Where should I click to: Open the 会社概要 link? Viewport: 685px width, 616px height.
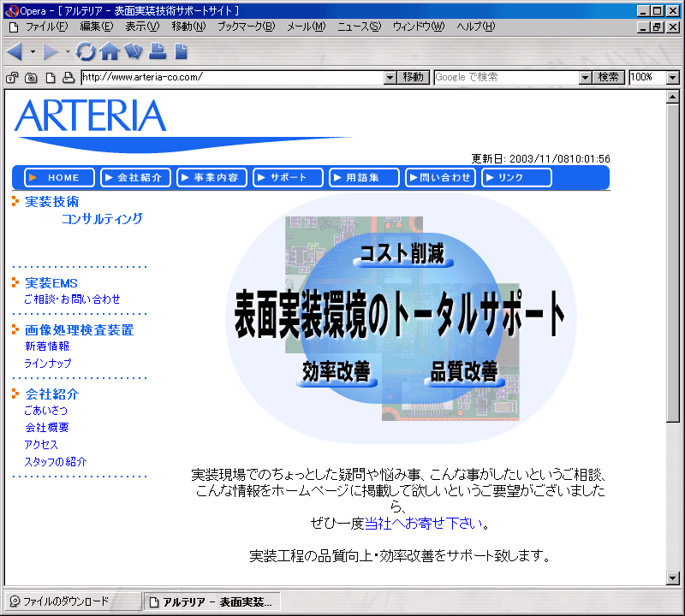[47, 428]
